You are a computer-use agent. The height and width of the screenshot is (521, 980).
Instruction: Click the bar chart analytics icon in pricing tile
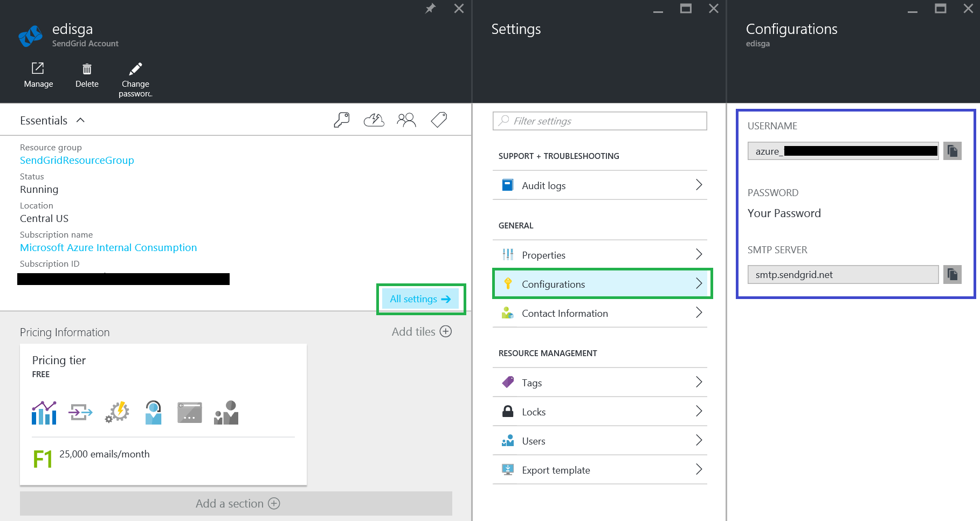tap(44, 413)
